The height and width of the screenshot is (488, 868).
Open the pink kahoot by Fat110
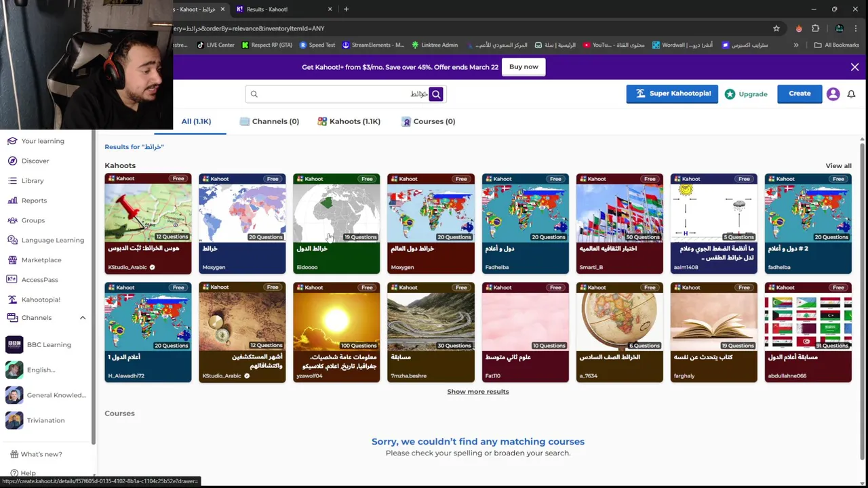526,332
